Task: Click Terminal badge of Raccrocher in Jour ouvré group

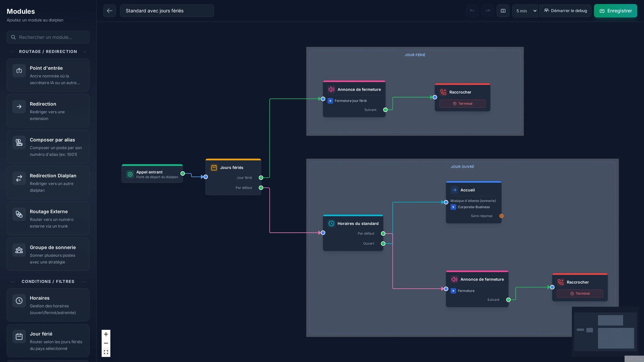Action: tap(580, 294)
